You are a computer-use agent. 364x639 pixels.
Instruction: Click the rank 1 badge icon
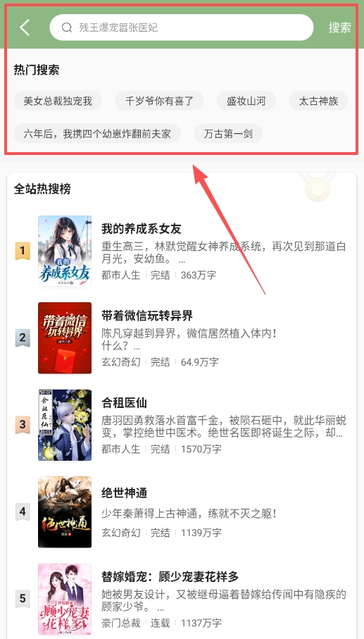coord(23,251)
